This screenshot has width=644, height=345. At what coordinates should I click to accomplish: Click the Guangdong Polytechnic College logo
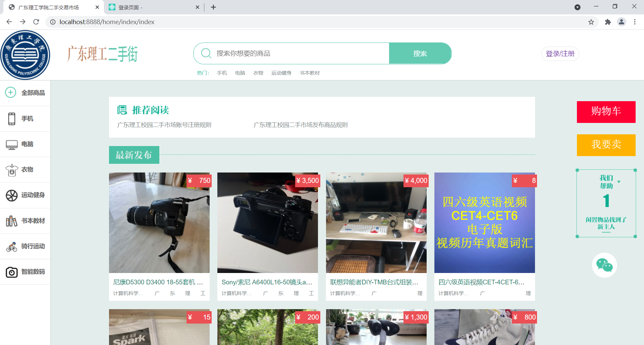25,55
